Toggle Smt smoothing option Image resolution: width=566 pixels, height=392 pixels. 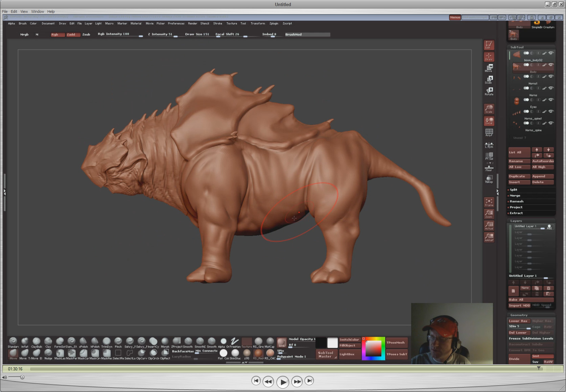[x=542, y=356]
